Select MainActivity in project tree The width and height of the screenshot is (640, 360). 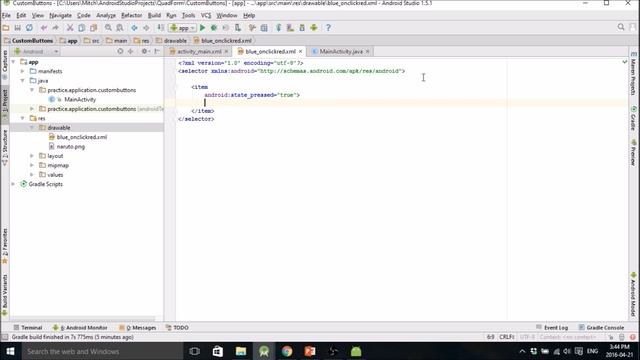(x=80, y=99)
